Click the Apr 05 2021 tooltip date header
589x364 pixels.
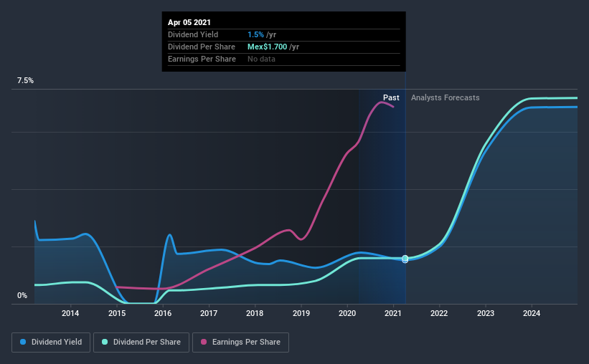click(189, 22)
